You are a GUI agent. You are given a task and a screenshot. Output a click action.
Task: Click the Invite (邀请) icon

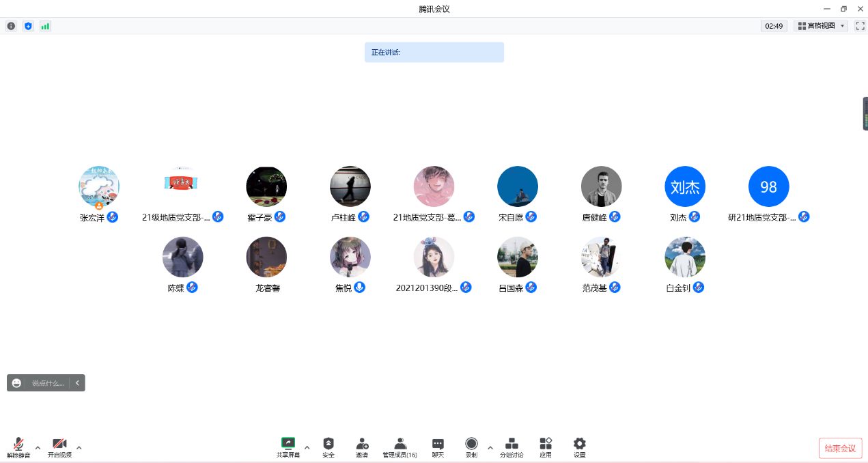[x=362, y=447]
